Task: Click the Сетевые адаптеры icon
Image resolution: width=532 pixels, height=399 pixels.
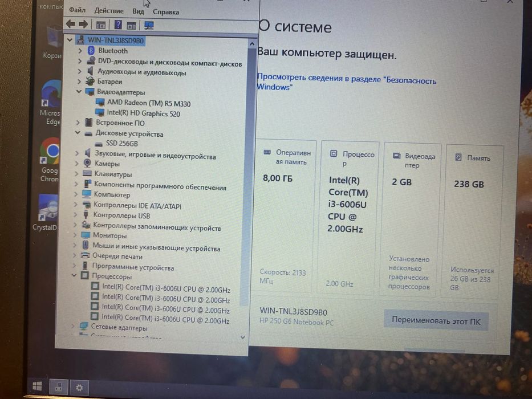Action: pos(84,327)
